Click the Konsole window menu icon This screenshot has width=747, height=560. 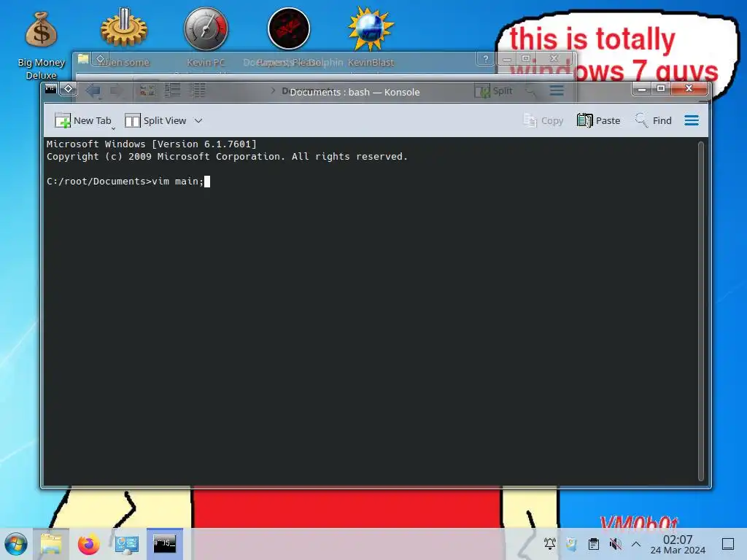click(50, 88)
